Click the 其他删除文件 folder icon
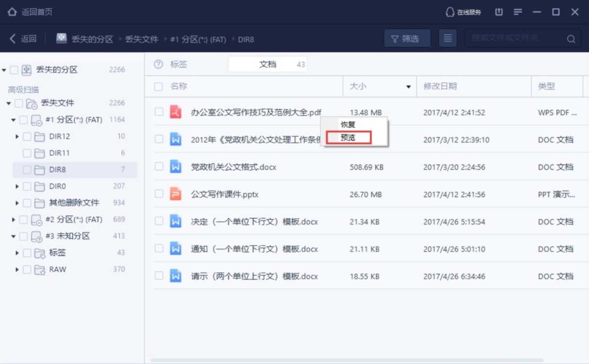 tap(40, 203)
